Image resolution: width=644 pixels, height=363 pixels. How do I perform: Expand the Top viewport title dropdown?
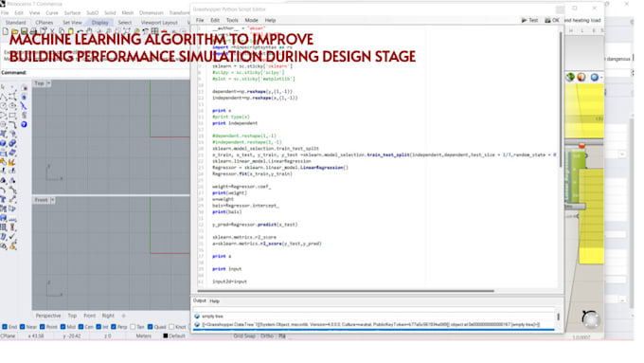[x=48, y=83]
